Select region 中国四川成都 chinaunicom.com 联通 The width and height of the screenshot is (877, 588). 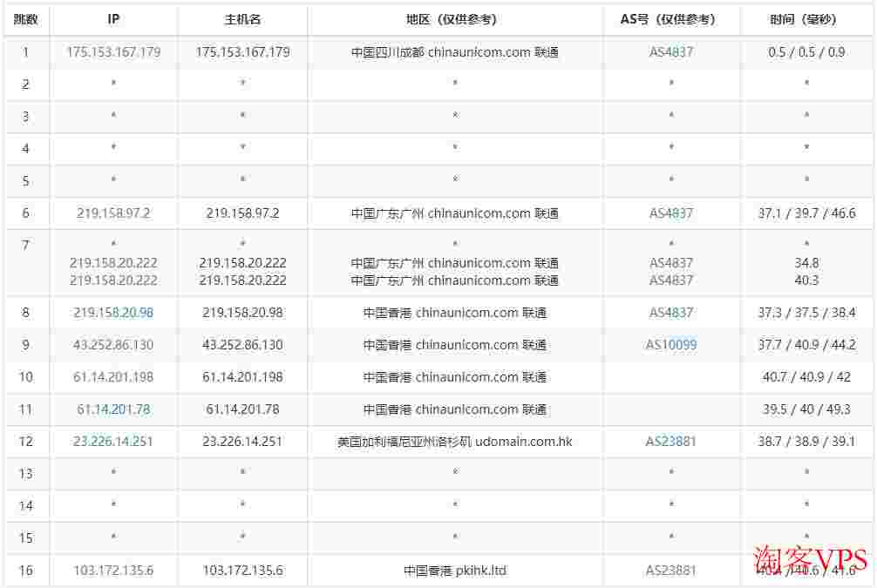[x=455, y=52]
